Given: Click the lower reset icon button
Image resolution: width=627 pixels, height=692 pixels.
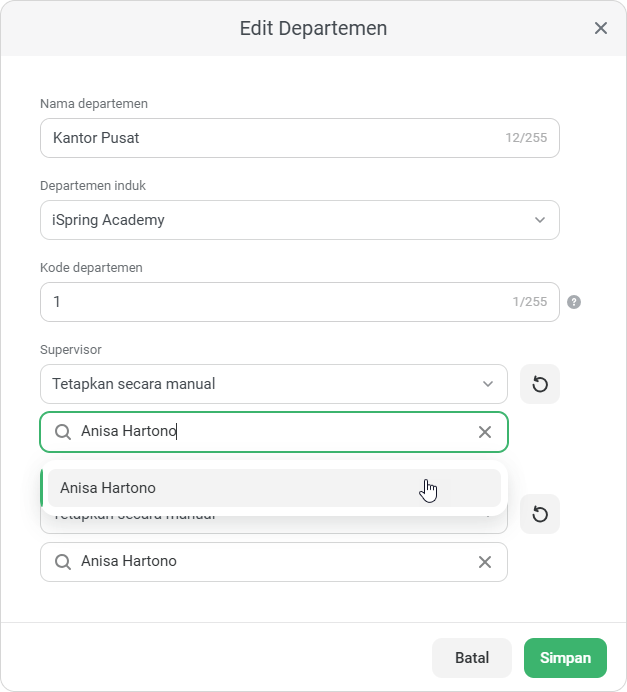Looking at the screenshot, I should tap(540, 514).
